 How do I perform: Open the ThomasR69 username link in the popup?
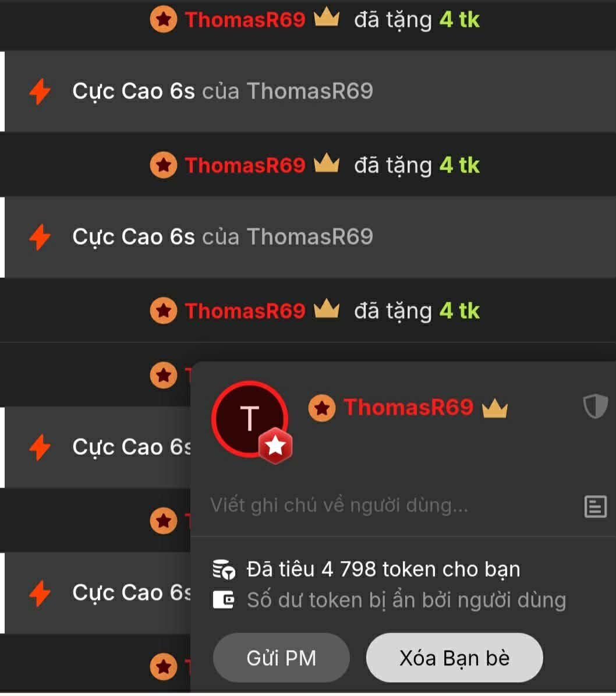[409, 407]
